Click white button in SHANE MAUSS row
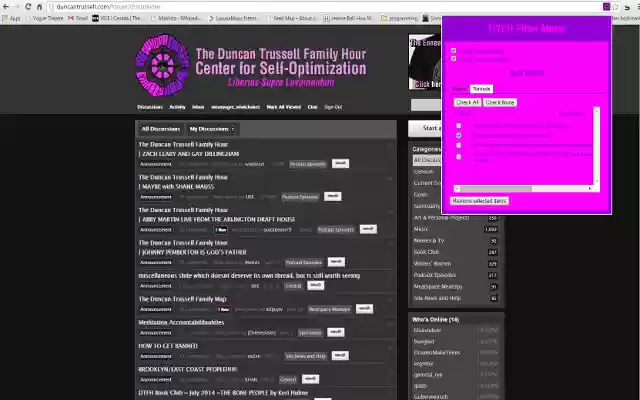 [333, 196]
